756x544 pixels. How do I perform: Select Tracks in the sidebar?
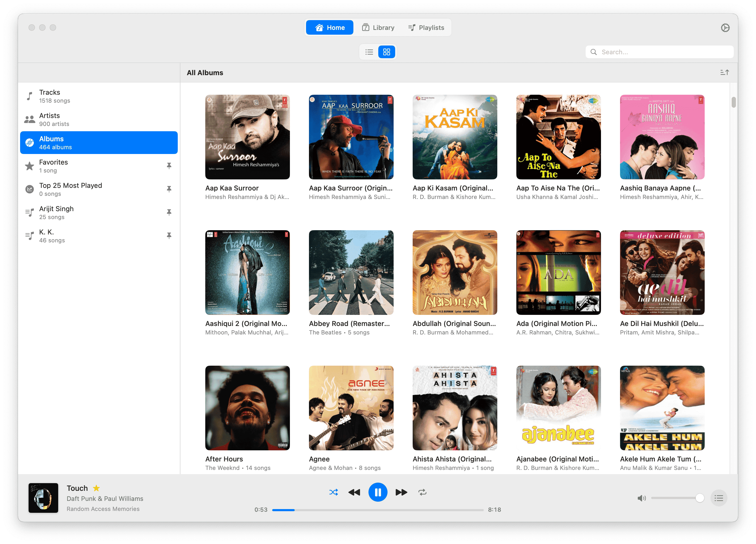click(99, 96)
